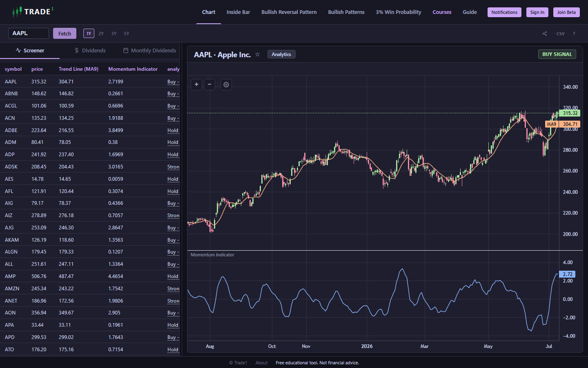Image resolution: width=588 pixels, height=368 pixels.
Task: Select the 2Y time range
Action: [101, 34]
